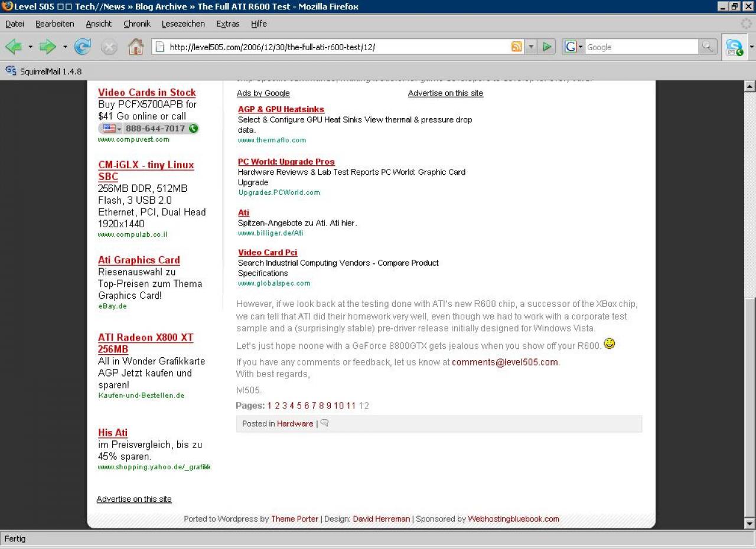This screenshot has height=549, width=756.
Task: Click the www.compuvest.com ad URL
Action: [x=133, y=139]
